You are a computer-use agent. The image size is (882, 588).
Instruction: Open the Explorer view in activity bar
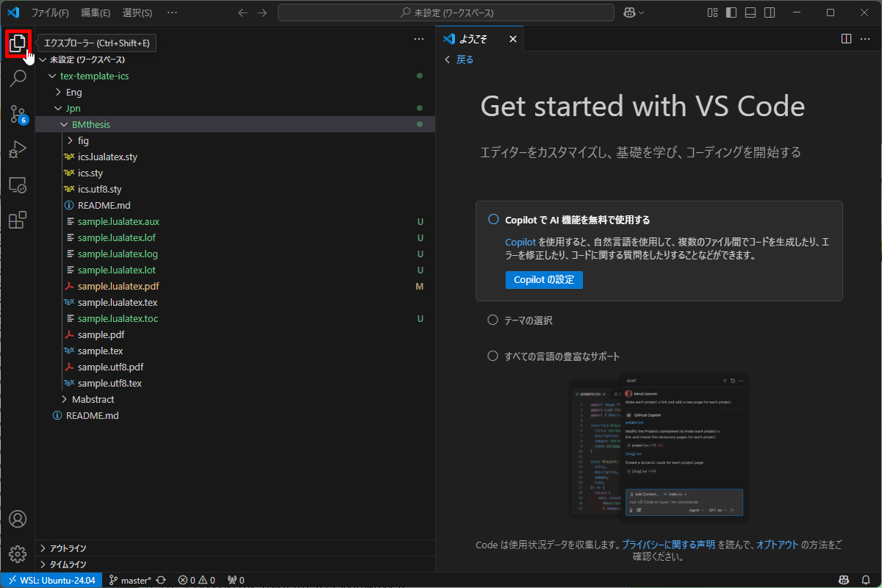click(x=18, y=44)
